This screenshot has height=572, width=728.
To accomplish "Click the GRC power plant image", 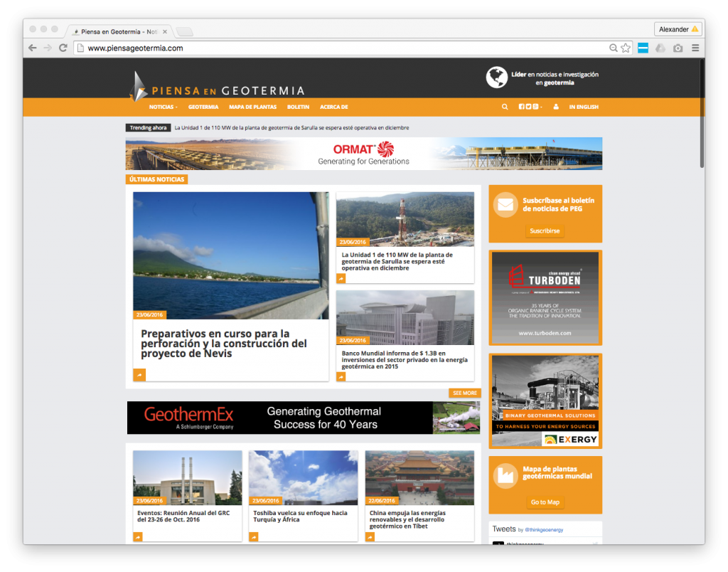I will point(188,477).
